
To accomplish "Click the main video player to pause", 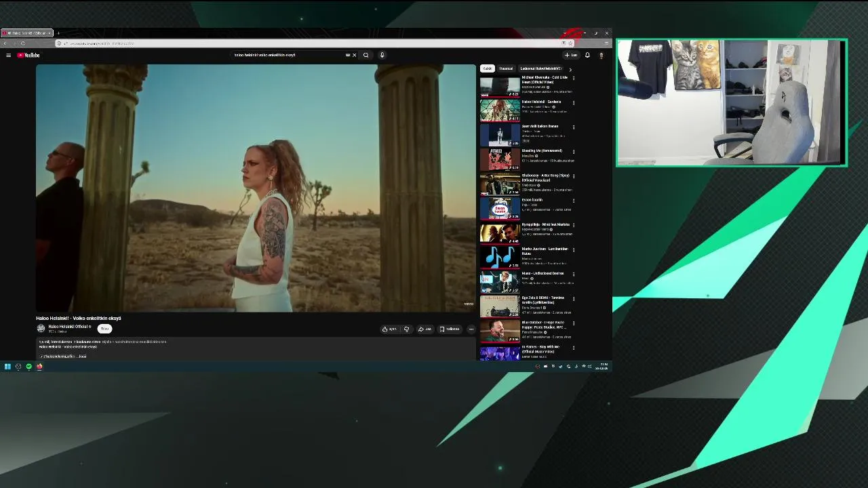I will [x=256, y=188].
